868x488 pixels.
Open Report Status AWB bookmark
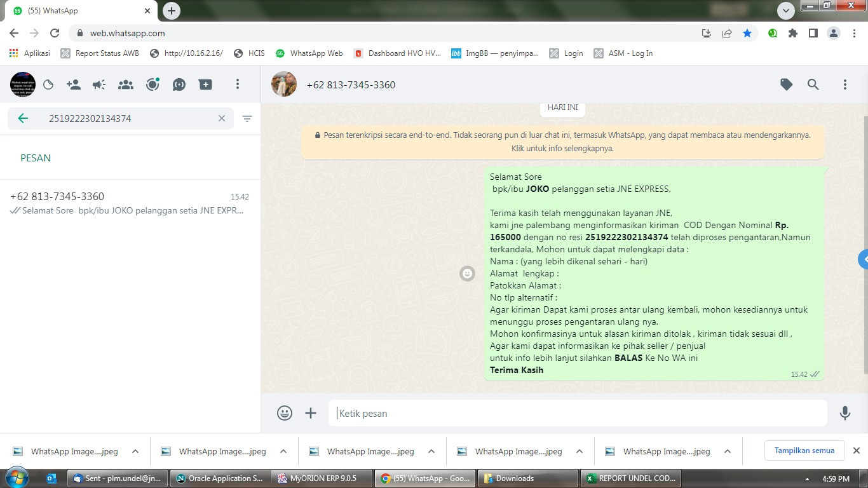[x=100, y=53]
